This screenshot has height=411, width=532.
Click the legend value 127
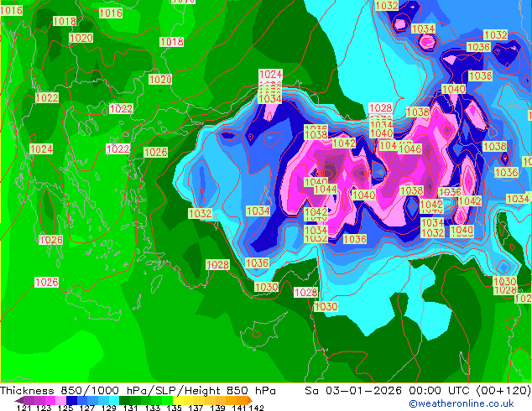pyautogui.click(x=87, y=408)
